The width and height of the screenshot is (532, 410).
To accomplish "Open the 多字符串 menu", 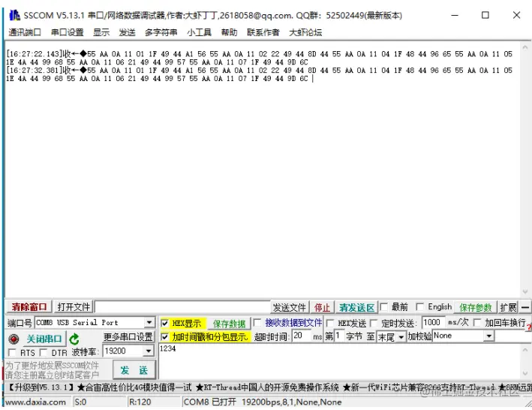I will 161,32.
